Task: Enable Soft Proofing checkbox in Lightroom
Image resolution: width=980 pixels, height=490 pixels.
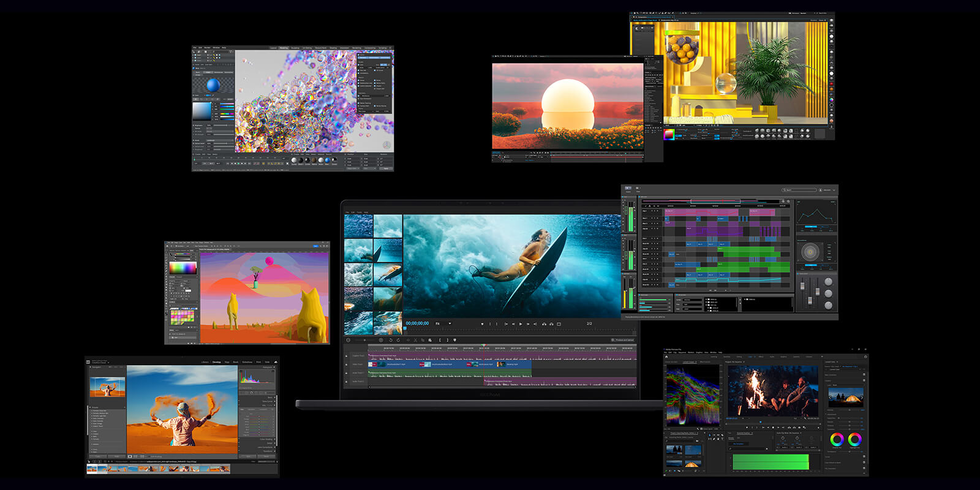Action: coord(150,456)
